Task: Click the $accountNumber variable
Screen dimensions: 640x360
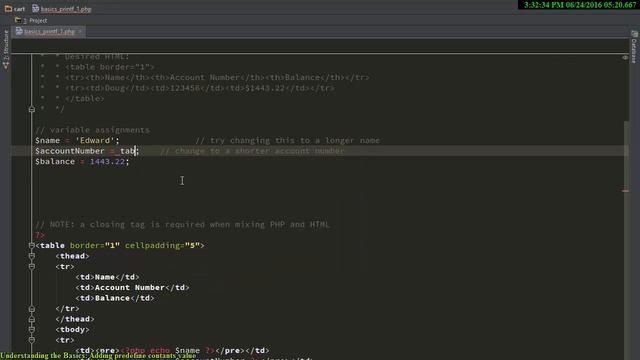Action: coord(69,151)
